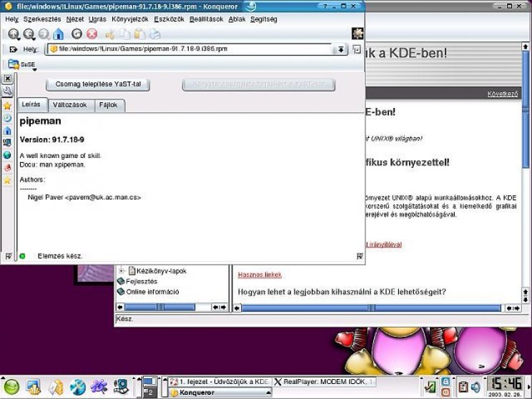Open the Szerkesztés menu

click(42, 19)
